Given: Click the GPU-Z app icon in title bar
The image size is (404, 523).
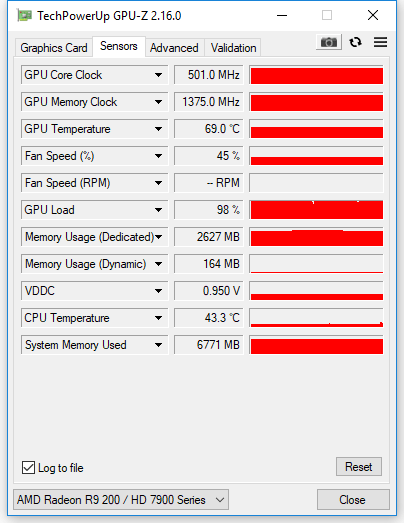Looking at the screenshot, I should pos(25,16).
